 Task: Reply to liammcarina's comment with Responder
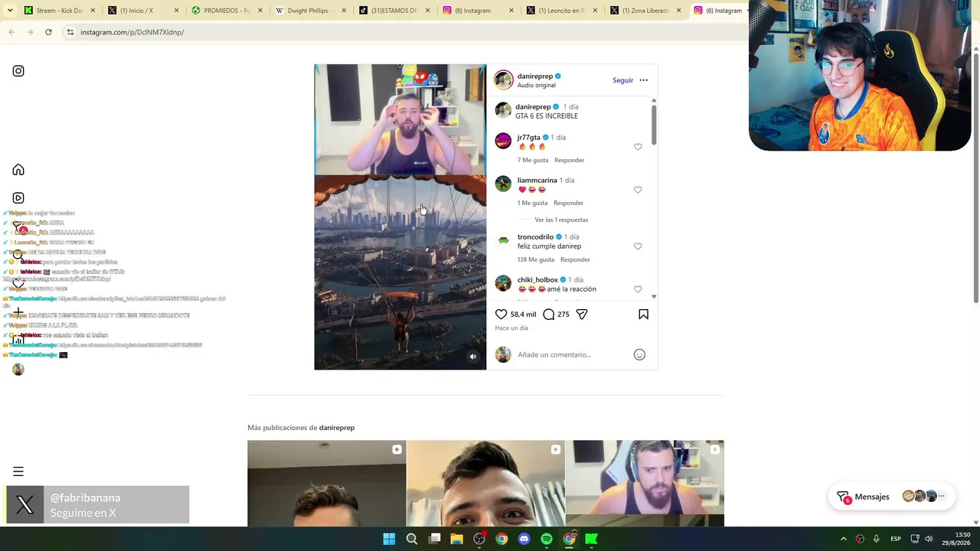click(x=568, y=203)
